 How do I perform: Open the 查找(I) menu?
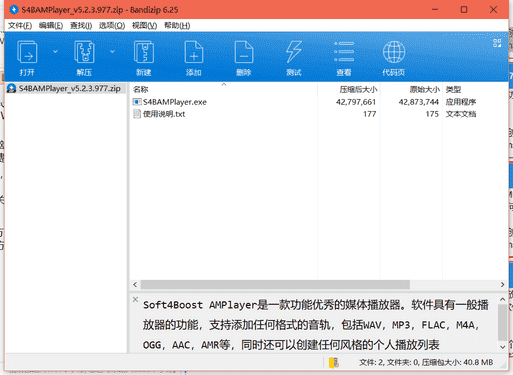(x=81, y=26)
